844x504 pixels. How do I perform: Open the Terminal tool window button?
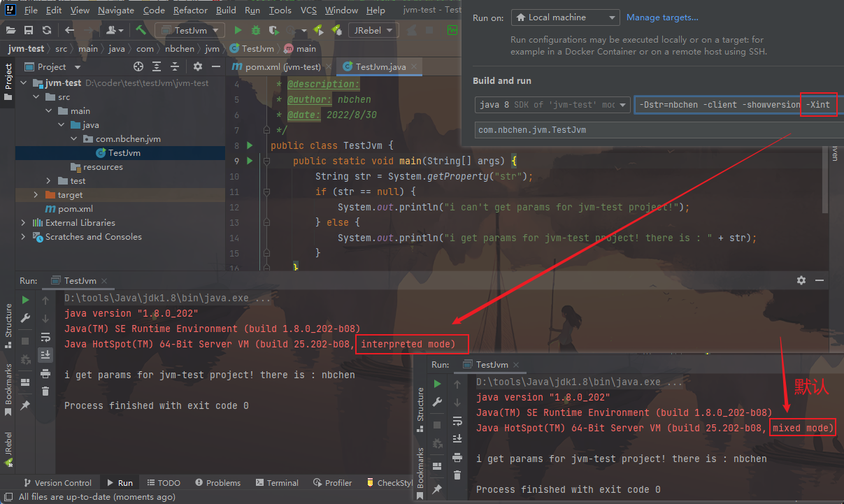tap(278, 482)
